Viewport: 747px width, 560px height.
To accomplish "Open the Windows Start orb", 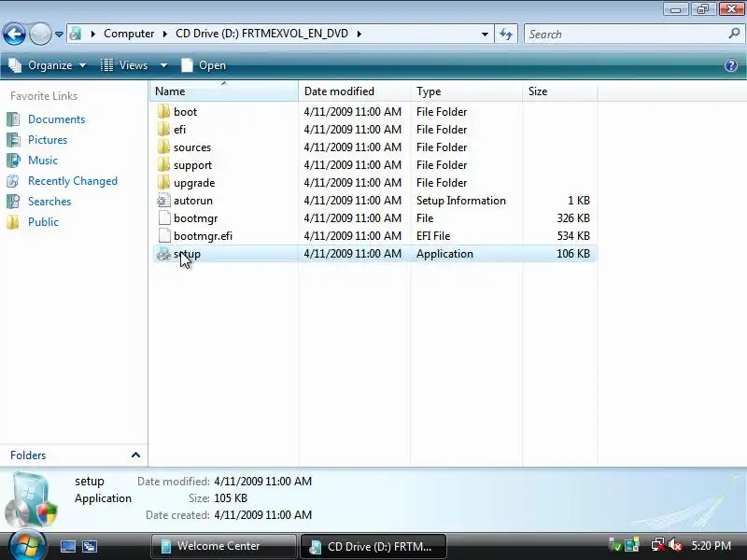I will tap(27, 546).
